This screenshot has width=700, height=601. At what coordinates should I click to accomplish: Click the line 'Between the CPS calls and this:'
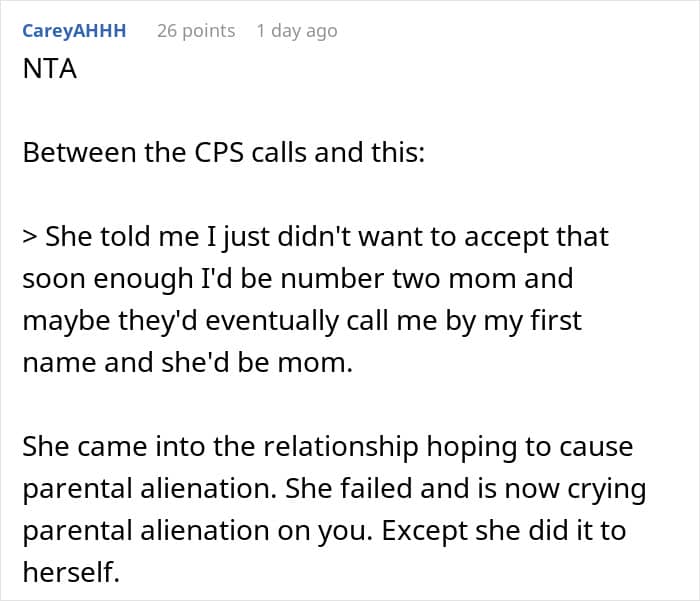click(224, 152)
